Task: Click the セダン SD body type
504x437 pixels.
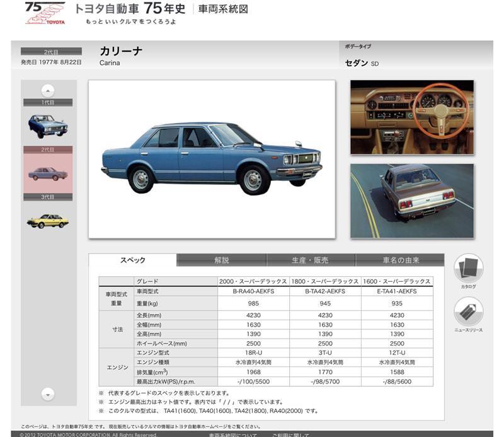Action: pyautogui.click(x=362, y=63)
